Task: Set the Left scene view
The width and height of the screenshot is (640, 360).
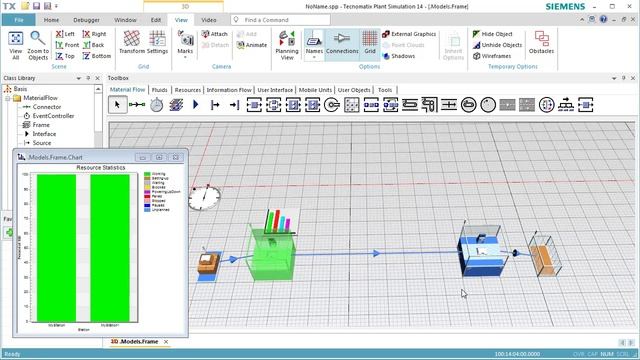Action: tap(65, 34)
